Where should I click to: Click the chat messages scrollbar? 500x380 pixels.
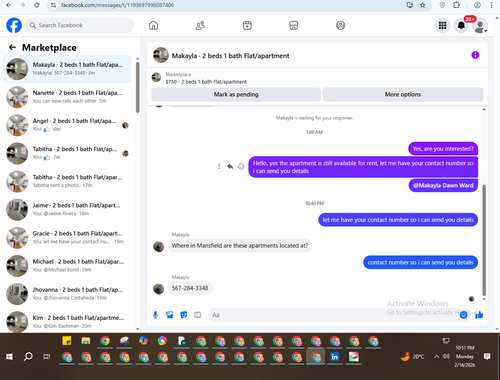[484, 240]
